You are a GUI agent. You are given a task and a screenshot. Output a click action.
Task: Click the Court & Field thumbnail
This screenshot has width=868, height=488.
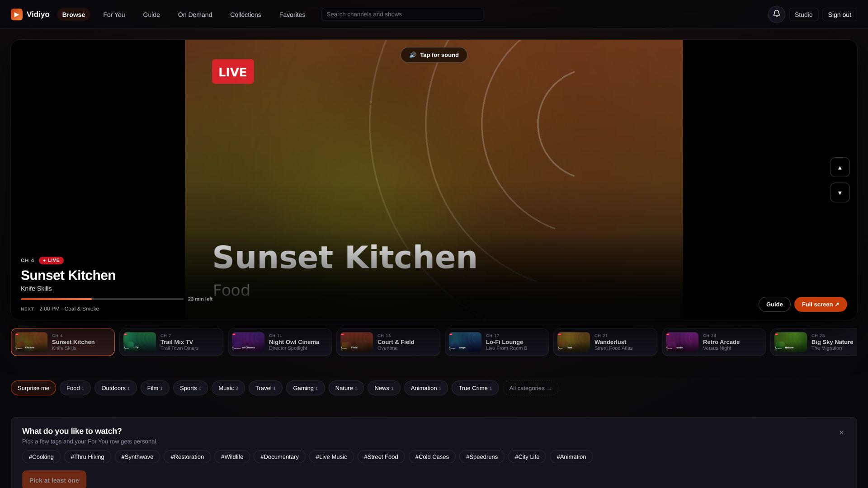pos(357,342)
